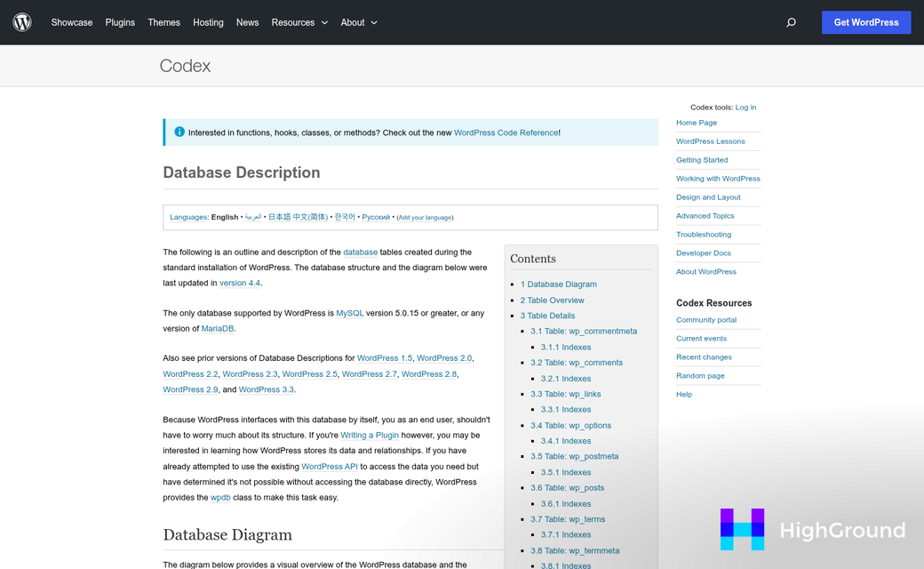Image resolution: width=924 pixels, height=569 pixels.
Task: Open Working with WordPress sidebar link
Action: pyautogui.click(x=719, y=179)
